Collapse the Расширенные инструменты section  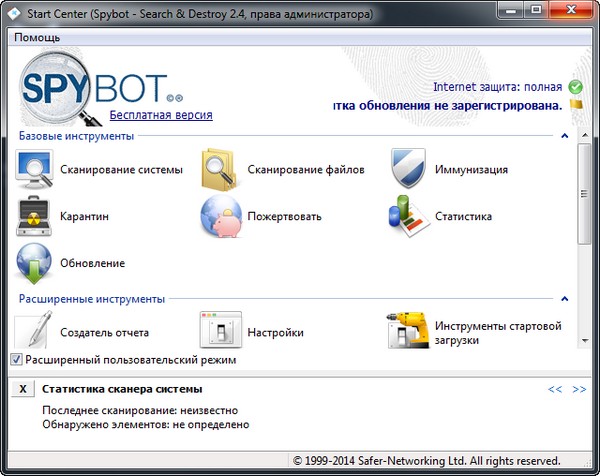click(564, 299)
